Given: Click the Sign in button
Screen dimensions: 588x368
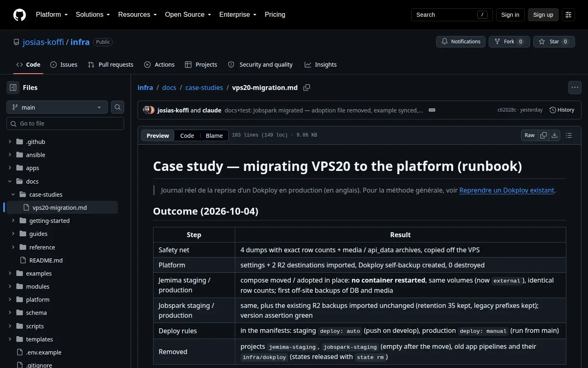Looking at the screenshot, I should 510,15.
